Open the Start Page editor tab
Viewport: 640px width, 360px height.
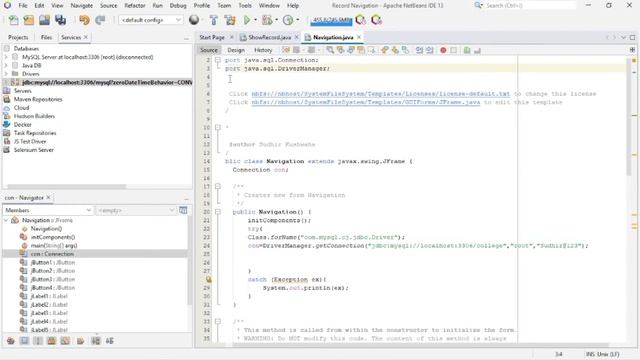click(x=212, y=37)
